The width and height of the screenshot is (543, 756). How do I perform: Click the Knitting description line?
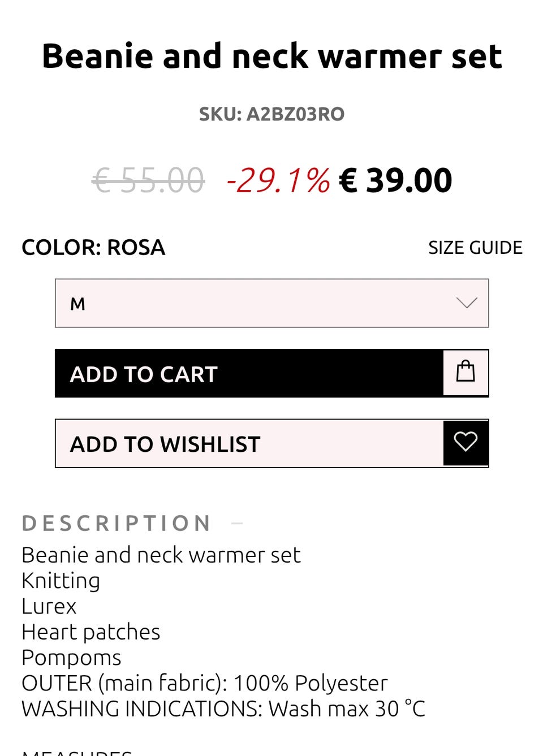[x=61, y=581]
